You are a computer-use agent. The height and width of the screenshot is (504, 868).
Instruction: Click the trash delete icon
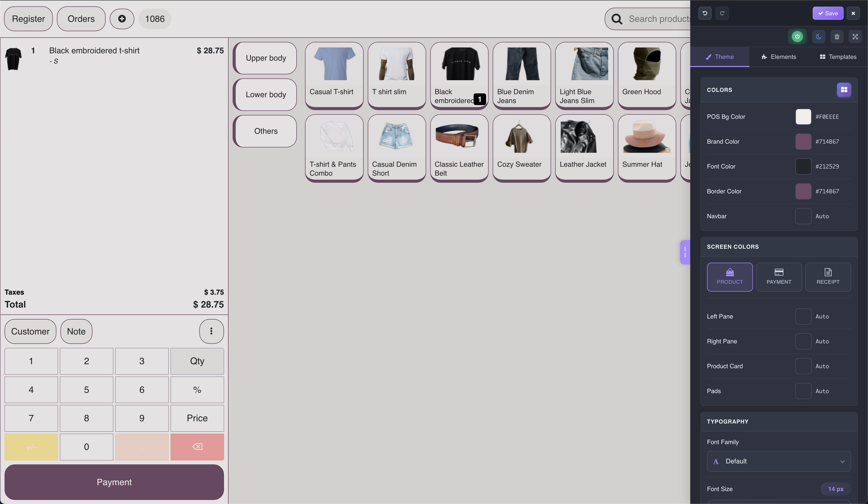click(x=837, y=37)
